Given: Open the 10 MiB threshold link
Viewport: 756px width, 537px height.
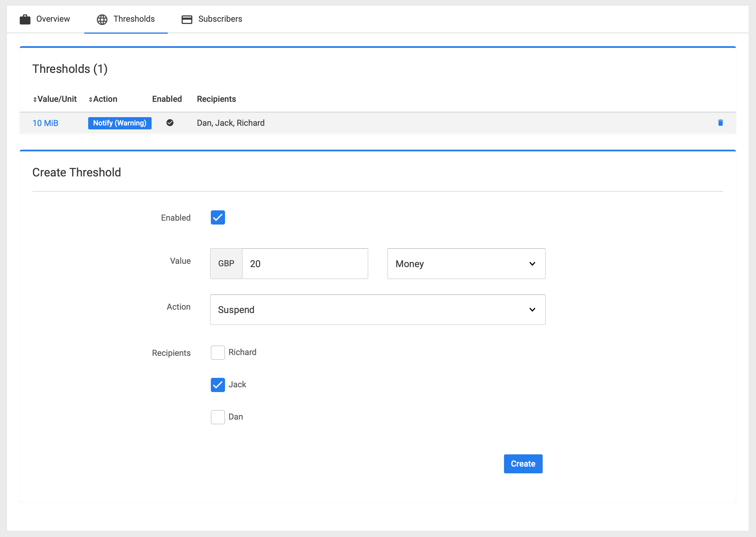Looking at the screenshot, I should [x=46, y=123].
